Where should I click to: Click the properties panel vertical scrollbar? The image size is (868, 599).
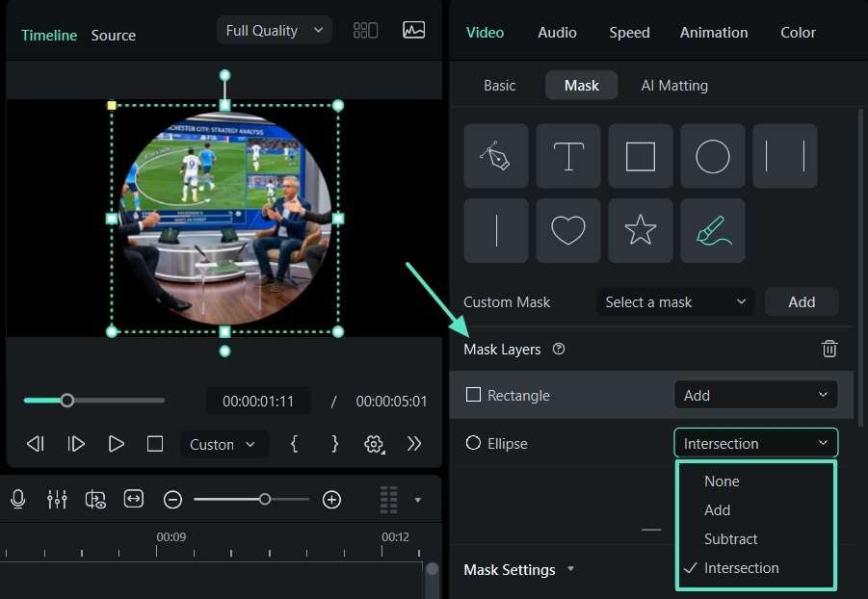pyautogui.click(x=860, y=266)
